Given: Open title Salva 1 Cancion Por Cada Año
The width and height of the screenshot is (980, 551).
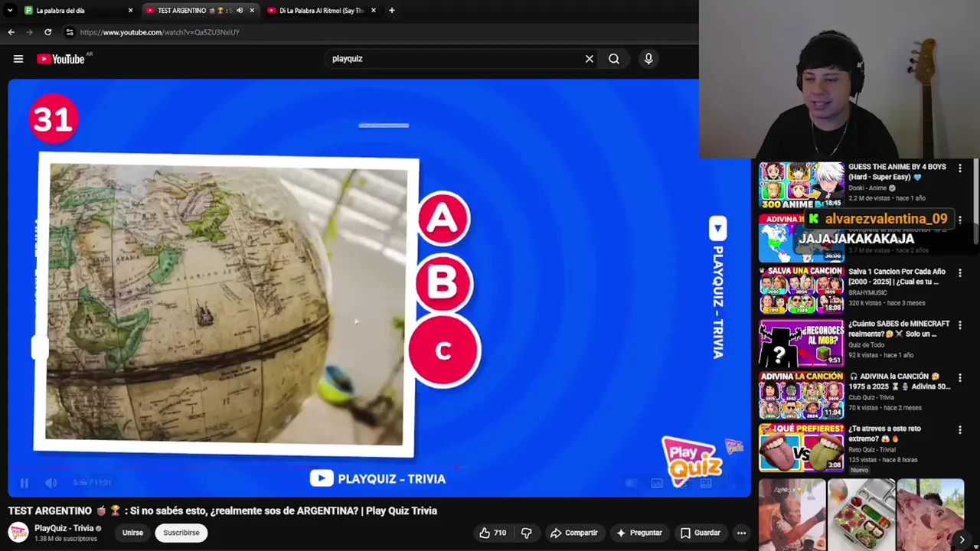Looking at the screenshot, I should 897,276.
